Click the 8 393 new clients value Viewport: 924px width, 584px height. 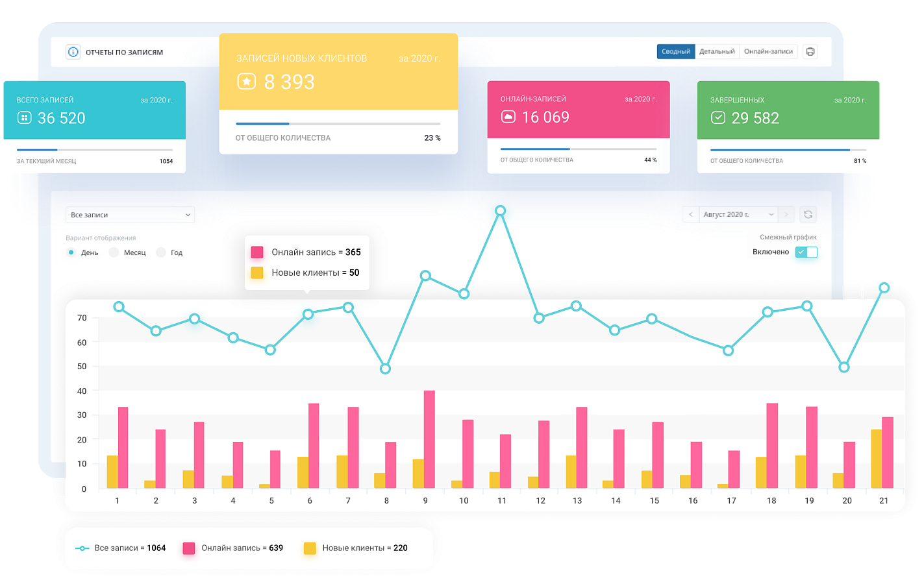[290, 82]
